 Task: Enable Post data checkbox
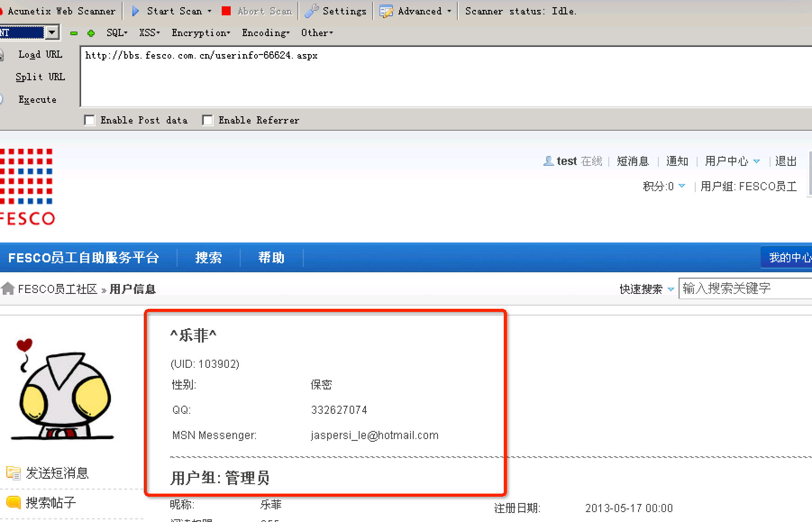coord(90,120)
